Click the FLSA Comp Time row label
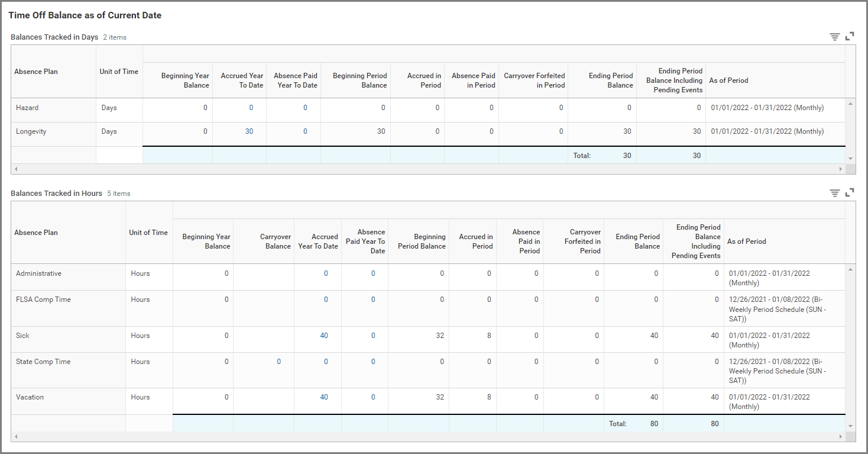868x454 pixels. coord(43,300)
